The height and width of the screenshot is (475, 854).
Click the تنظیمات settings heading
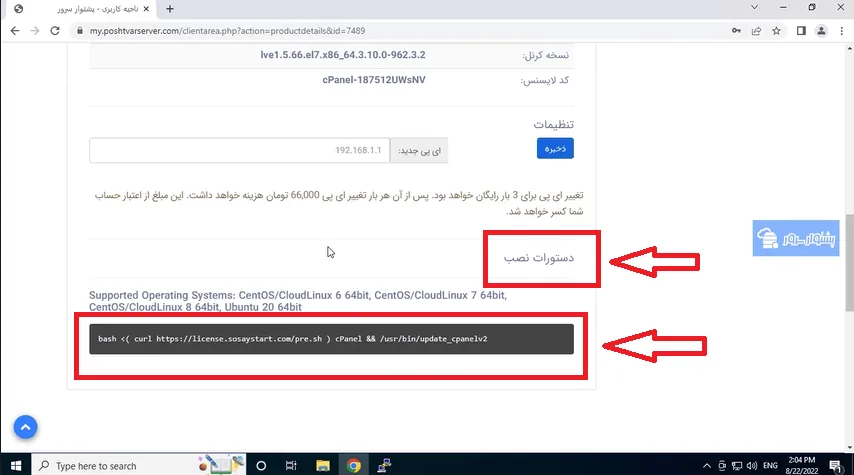553,125
